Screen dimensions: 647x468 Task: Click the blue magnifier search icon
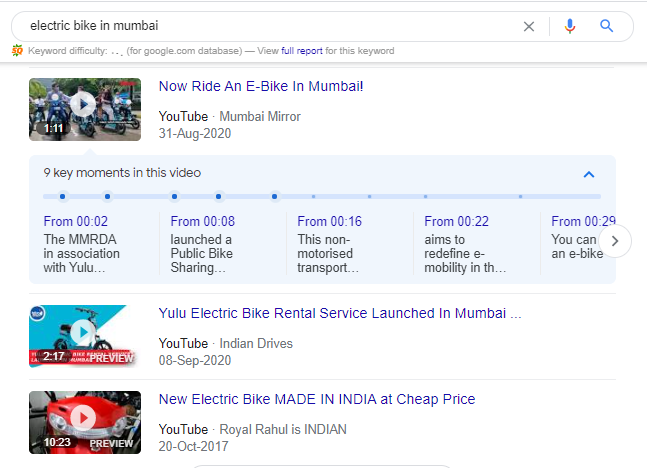click(x=606, y=26)
